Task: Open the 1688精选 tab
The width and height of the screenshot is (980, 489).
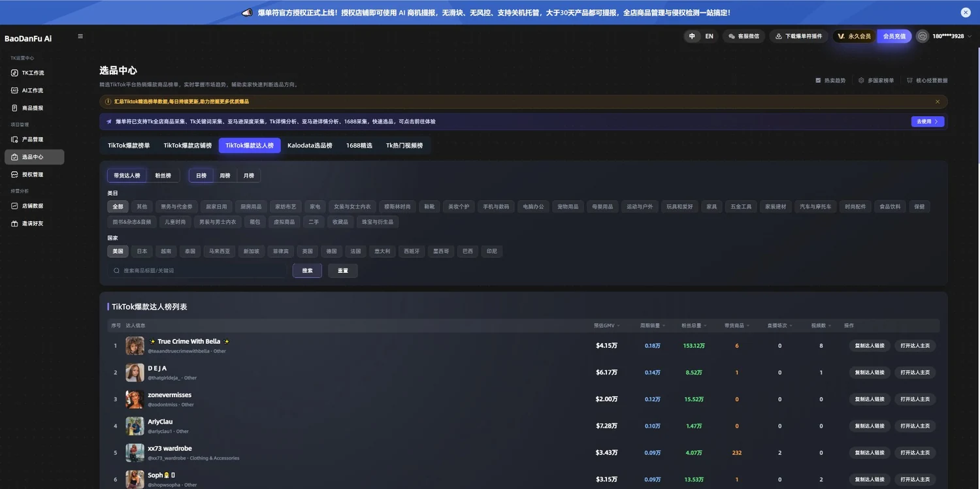Action: tap(359, 146)
